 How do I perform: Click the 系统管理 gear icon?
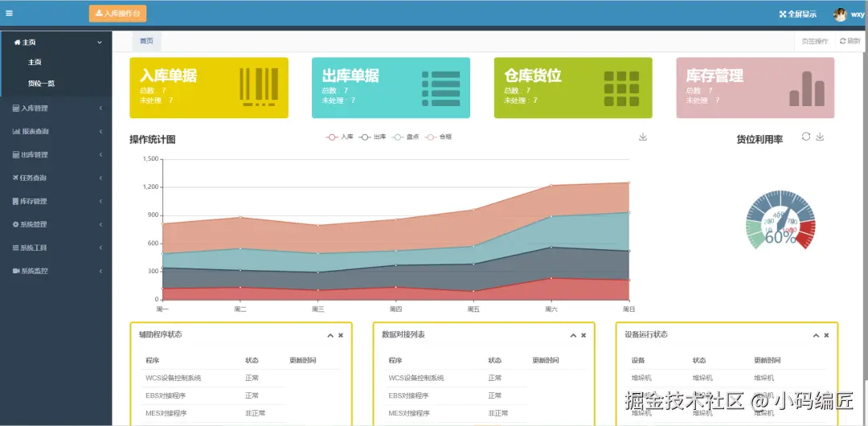(15, 224)
